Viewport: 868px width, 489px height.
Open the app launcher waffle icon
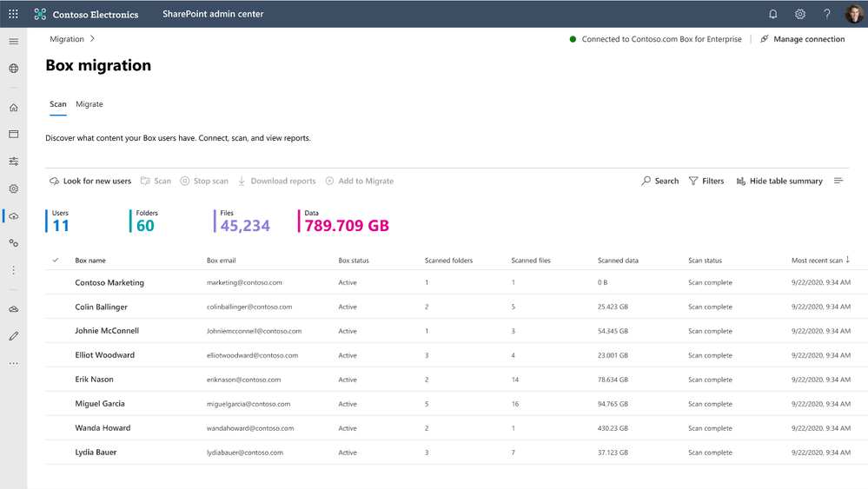[x=13, y=14]
